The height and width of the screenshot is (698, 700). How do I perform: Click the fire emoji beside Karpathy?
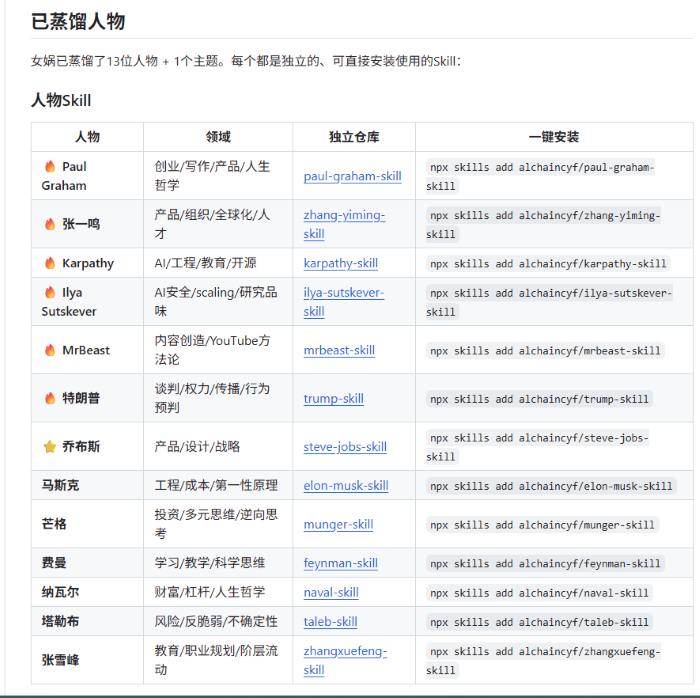[50, 263]
